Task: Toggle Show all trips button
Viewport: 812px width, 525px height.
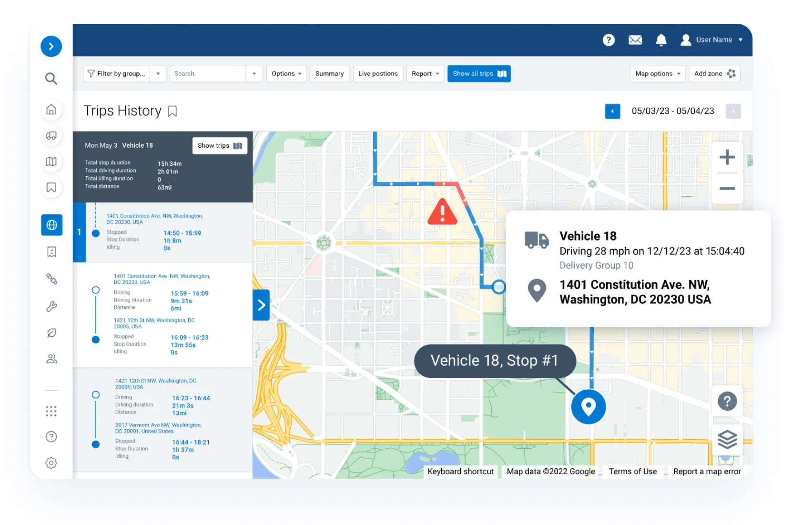Action: 479,74
